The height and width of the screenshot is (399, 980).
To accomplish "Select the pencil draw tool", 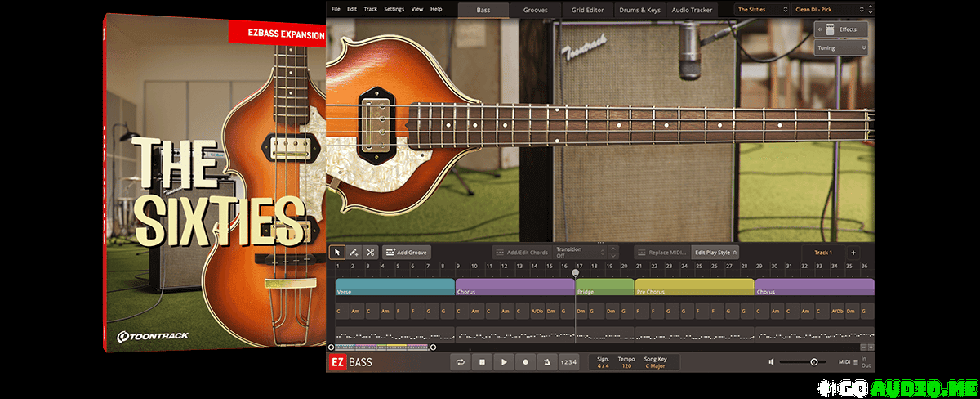I will click(x=354, y=253).
